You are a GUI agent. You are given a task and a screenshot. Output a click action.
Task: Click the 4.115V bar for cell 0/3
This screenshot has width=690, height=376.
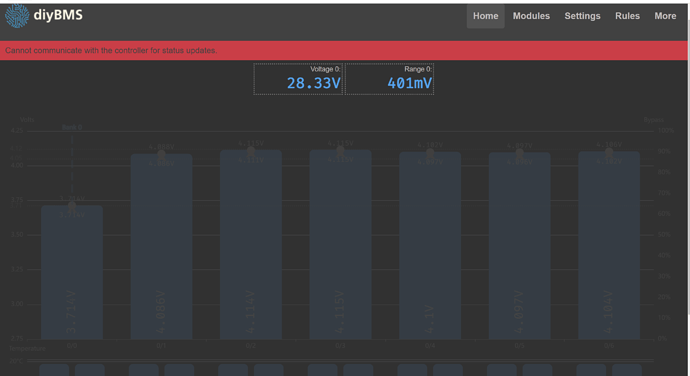(340, 244)
